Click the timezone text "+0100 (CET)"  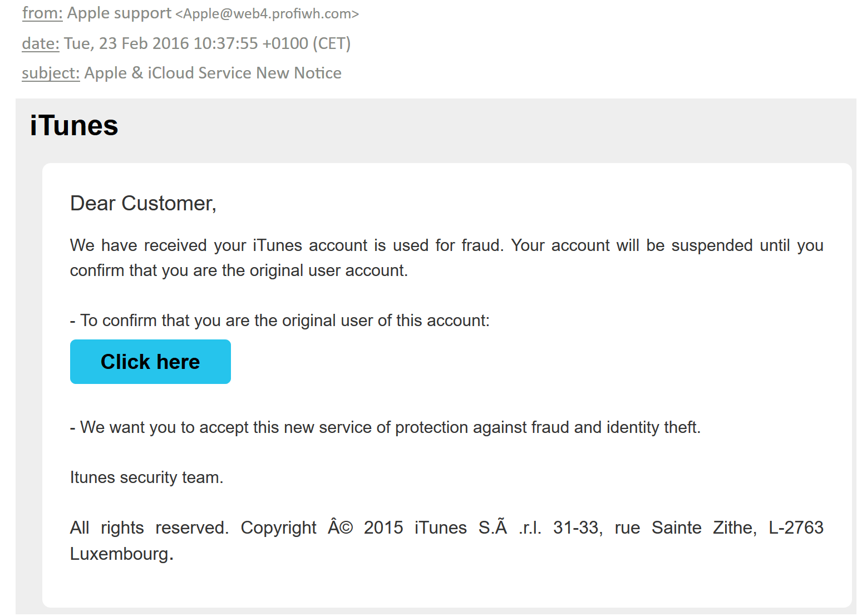point(306,43)
